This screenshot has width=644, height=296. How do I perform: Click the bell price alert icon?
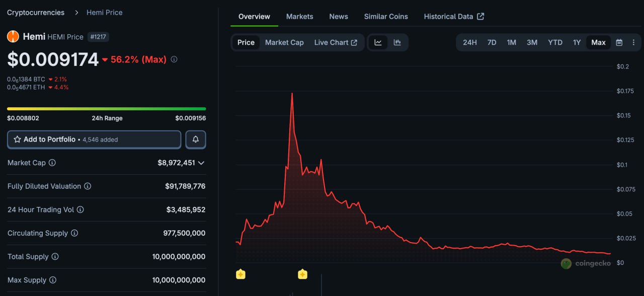point(196,139)
